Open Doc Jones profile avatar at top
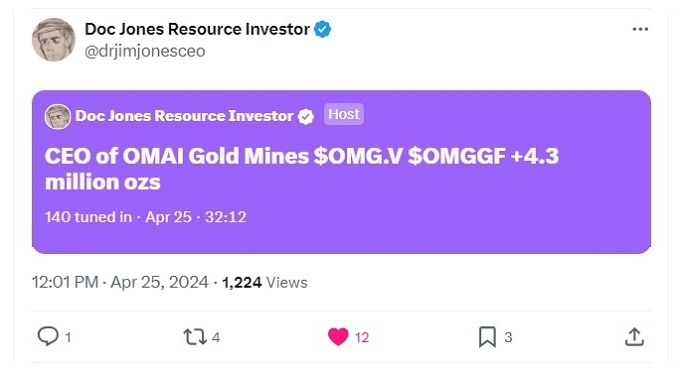Screen dimensions: 680x373 tap(53, 39)
